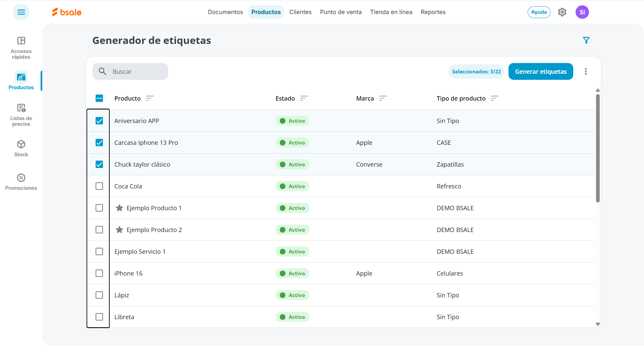The image size is (644, 346).
Task: Check the Ejemplo Producto 2 checkbox
Action: coord(99,230)
